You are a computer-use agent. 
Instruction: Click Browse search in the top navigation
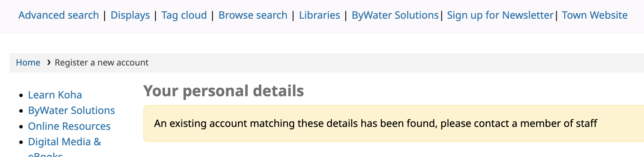(x=253, y=15)
